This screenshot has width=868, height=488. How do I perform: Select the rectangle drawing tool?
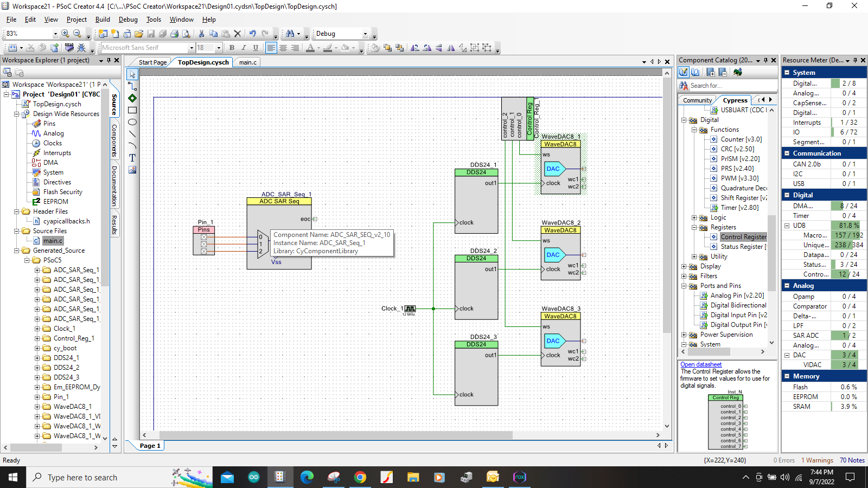[132, 110]
